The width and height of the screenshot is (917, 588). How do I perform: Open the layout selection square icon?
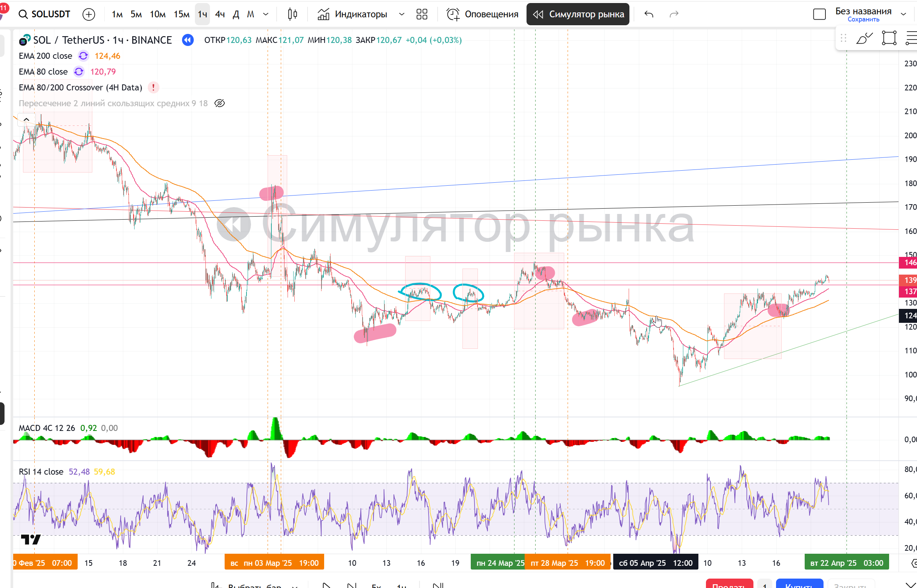819,15
